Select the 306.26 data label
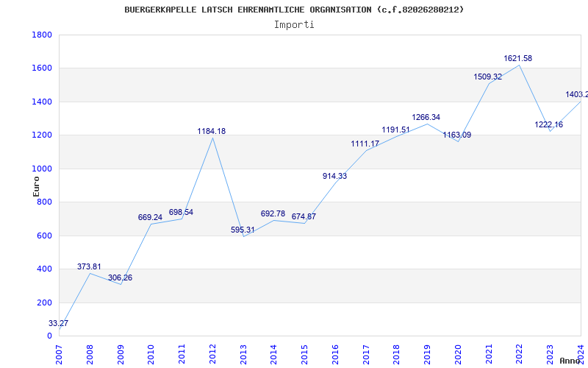Viewport: 588px width, 368px height. (120, 278)
